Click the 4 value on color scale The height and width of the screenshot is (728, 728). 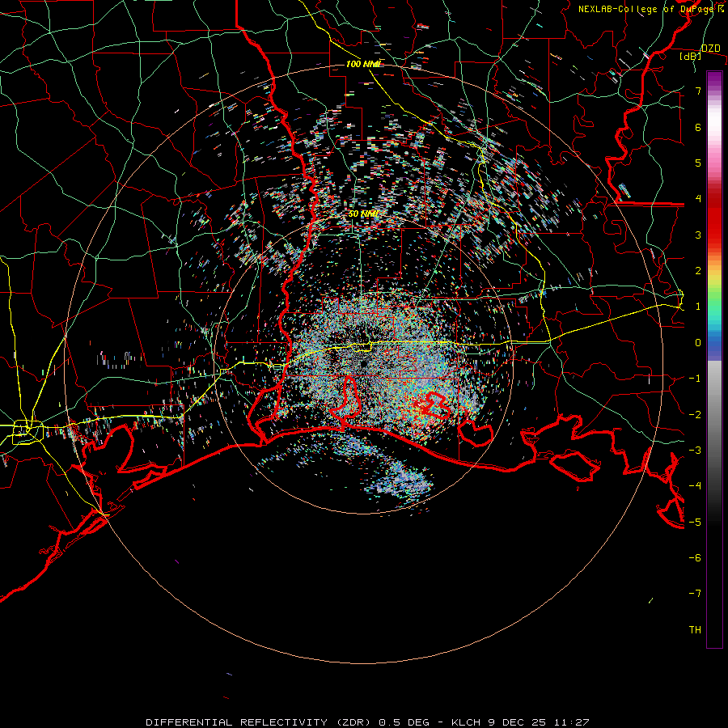(698, 199)
